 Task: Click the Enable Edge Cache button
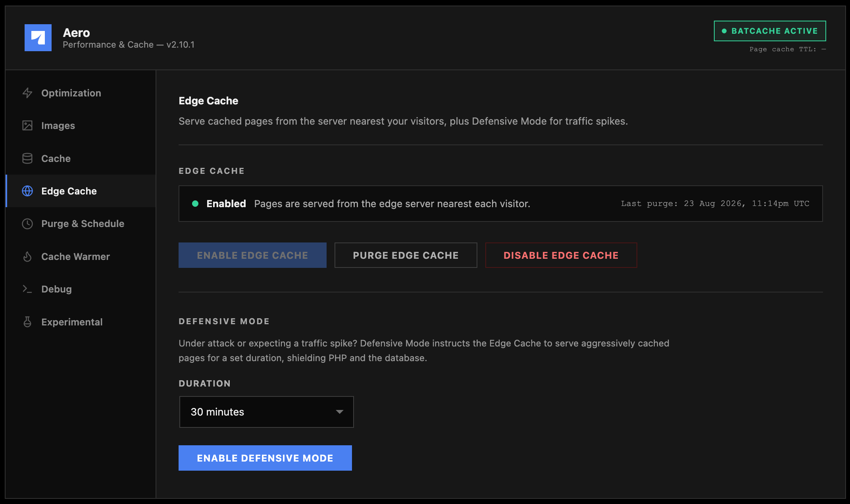pos(252,255)
